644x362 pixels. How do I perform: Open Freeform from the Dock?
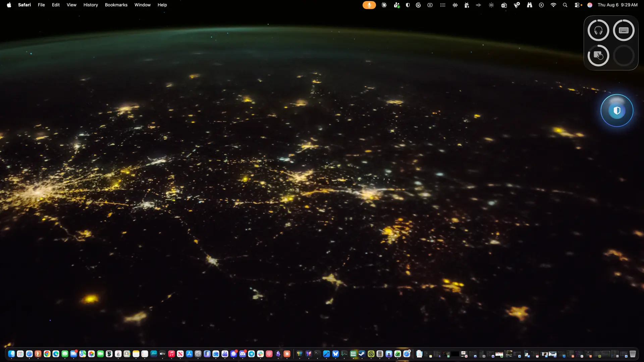pos(154,354)
